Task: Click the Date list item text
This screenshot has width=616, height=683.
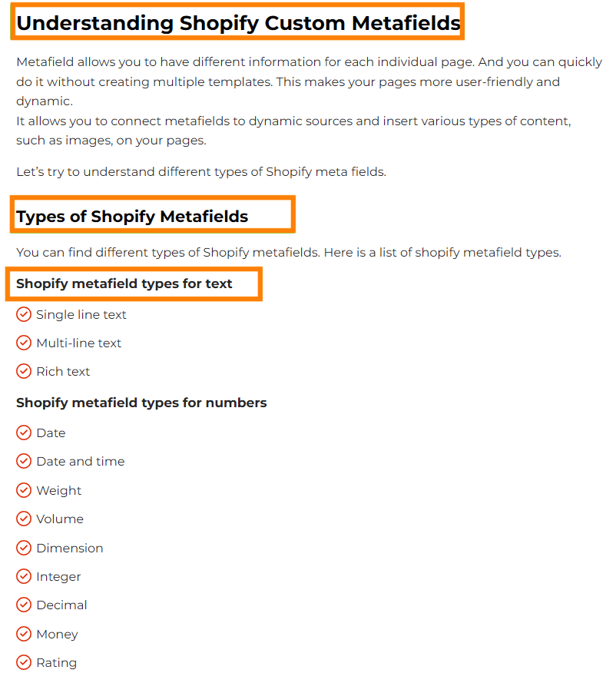Action: coord(51,433)
